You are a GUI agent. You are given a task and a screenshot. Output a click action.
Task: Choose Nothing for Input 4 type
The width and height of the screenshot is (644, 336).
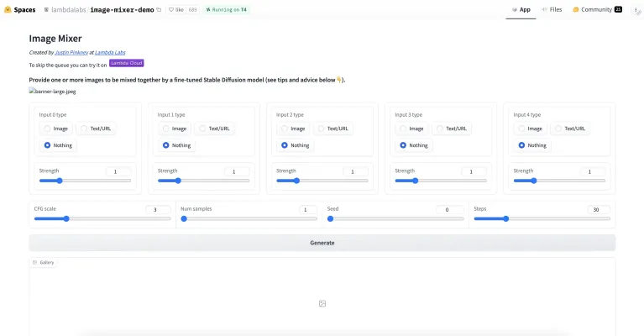[x=532, y=144]
